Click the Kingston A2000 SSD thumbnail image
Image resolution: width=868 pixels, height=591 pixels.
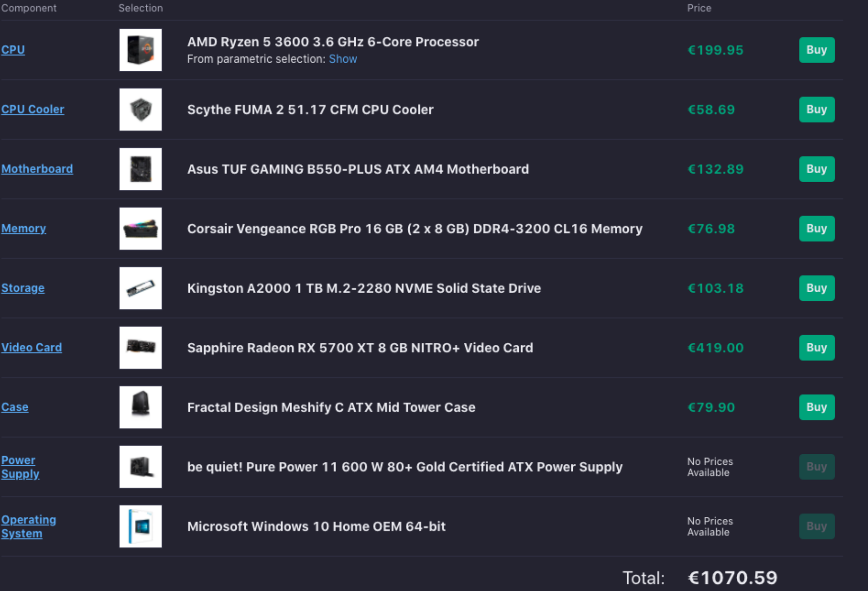pyautogui.click(x=140, y=288)
